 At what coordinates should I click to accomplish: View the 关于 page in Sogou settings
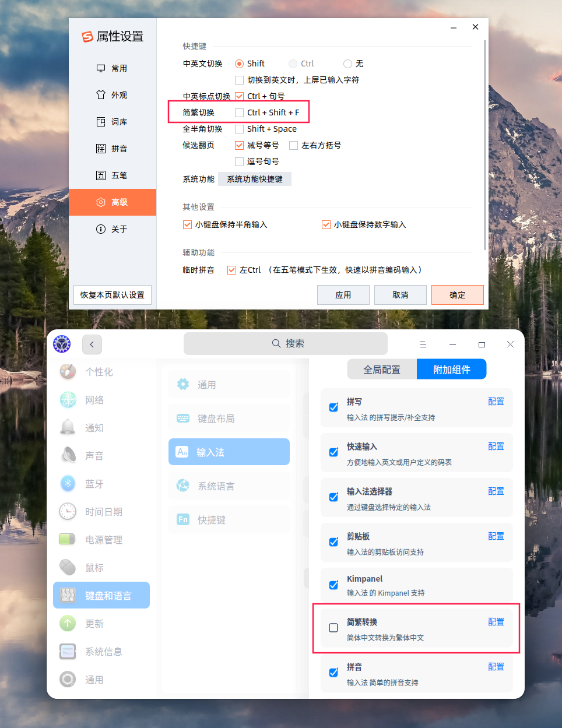click(x=113, y=228)
